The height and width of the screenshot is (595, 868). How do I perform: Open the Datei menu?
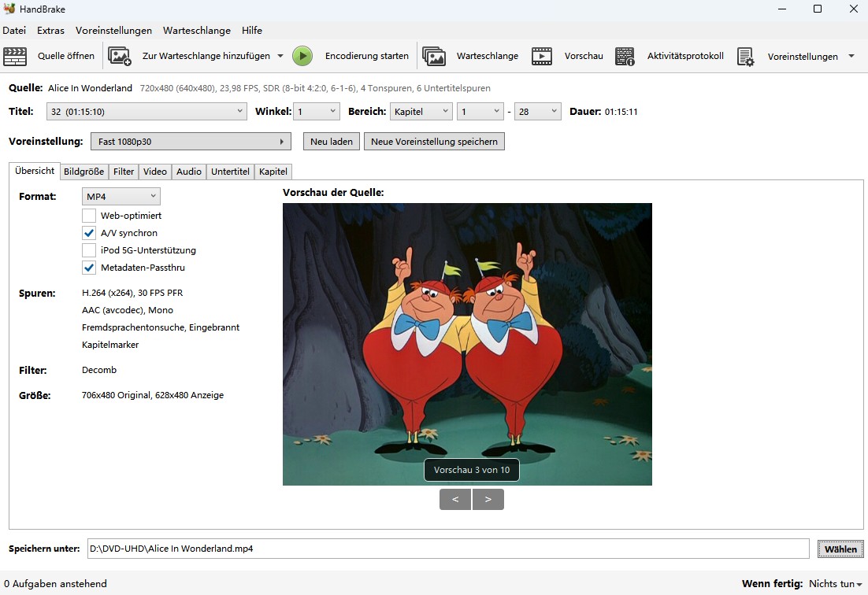tap(14, 31)
